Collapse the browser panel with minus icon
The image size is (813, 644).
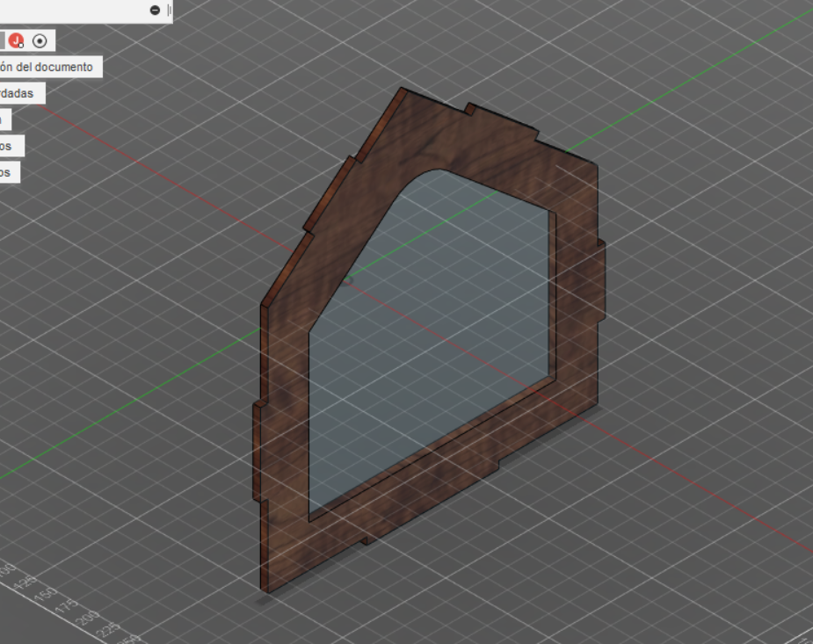[155, 11]
